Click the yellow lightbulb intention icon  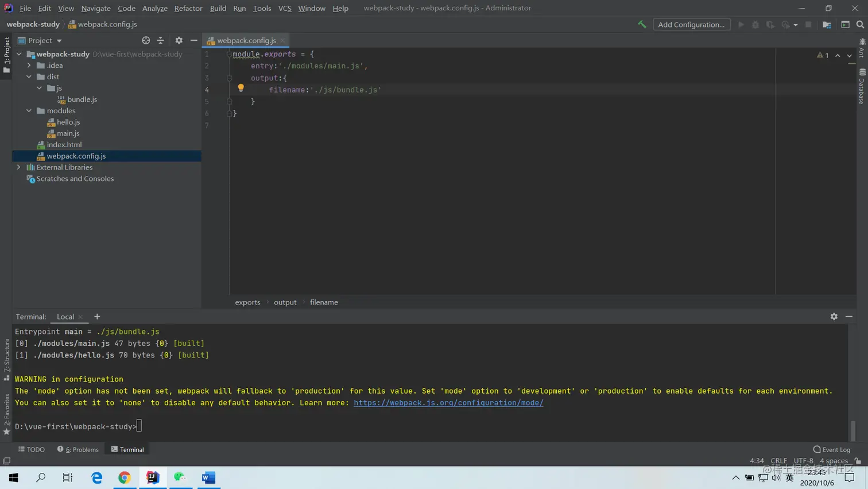tap(241, 88)
